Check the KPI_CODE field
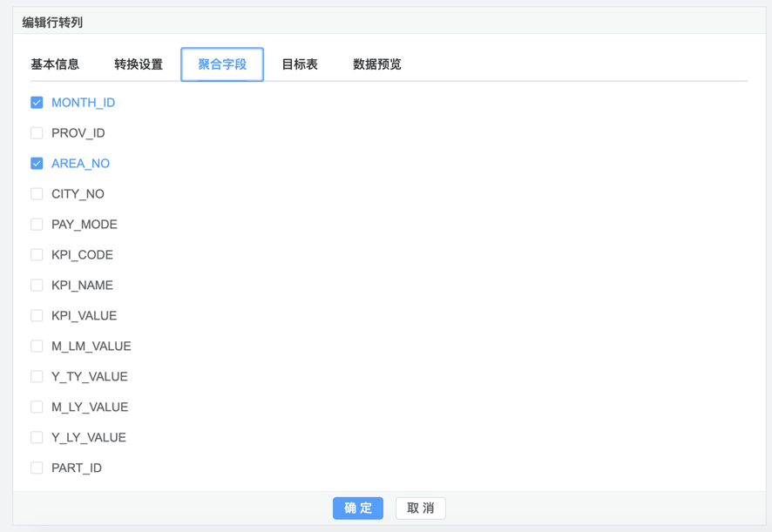 click(37, 255)
